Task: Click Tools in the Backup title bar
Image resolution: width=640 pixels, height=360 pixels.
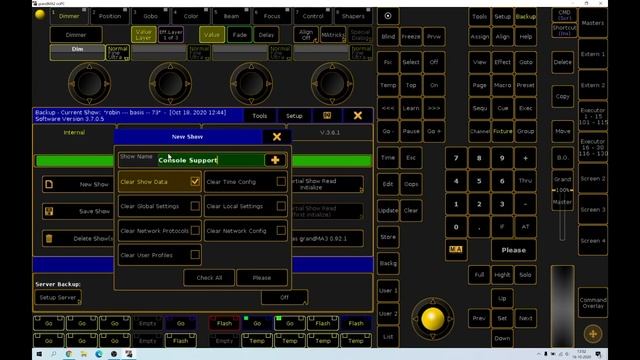Action: click(260, 116)
